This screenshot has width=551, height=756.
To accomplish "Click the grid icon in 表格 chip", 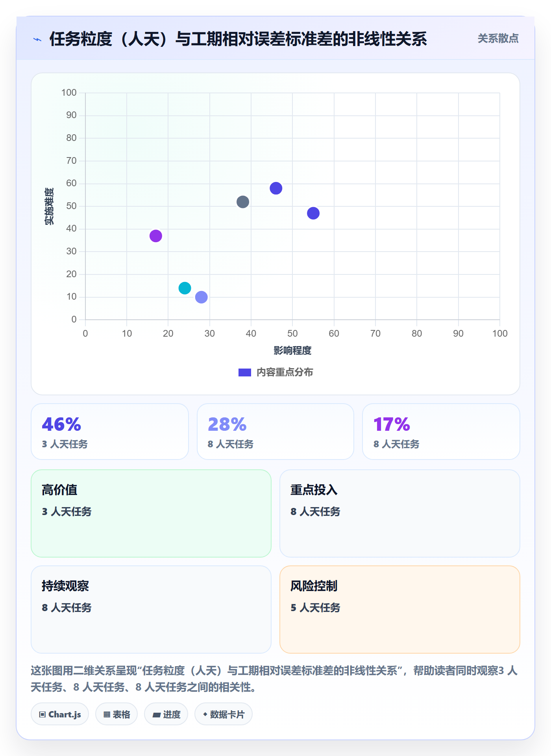I will [107, 715].
